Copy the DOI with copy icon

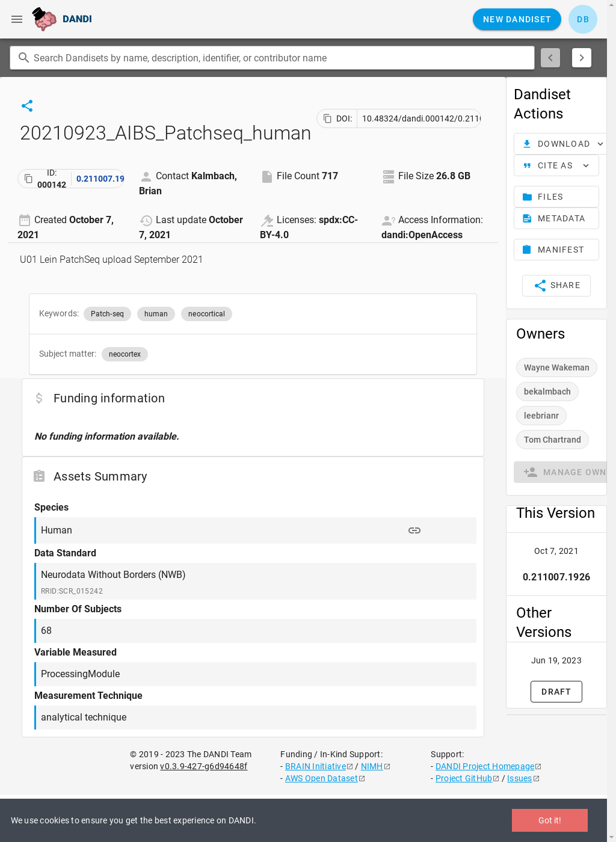(x=327, y=118)
